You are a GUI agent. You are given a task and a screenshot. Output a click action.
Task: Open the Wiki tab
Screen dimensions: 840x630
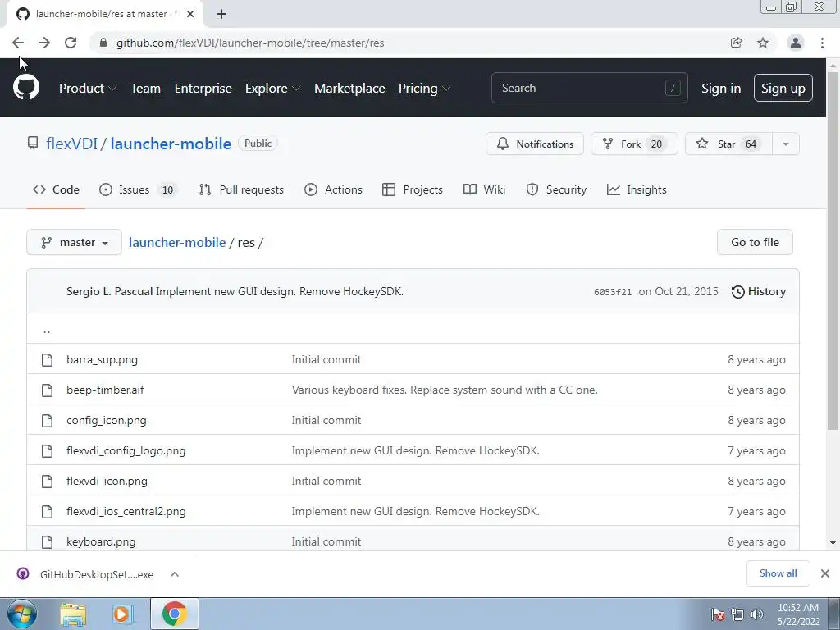[484, 189]
